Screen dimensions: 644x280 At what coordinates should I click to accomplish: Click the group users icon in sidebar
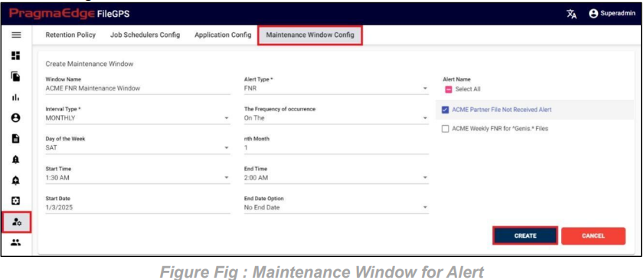(x=16, y=242)
